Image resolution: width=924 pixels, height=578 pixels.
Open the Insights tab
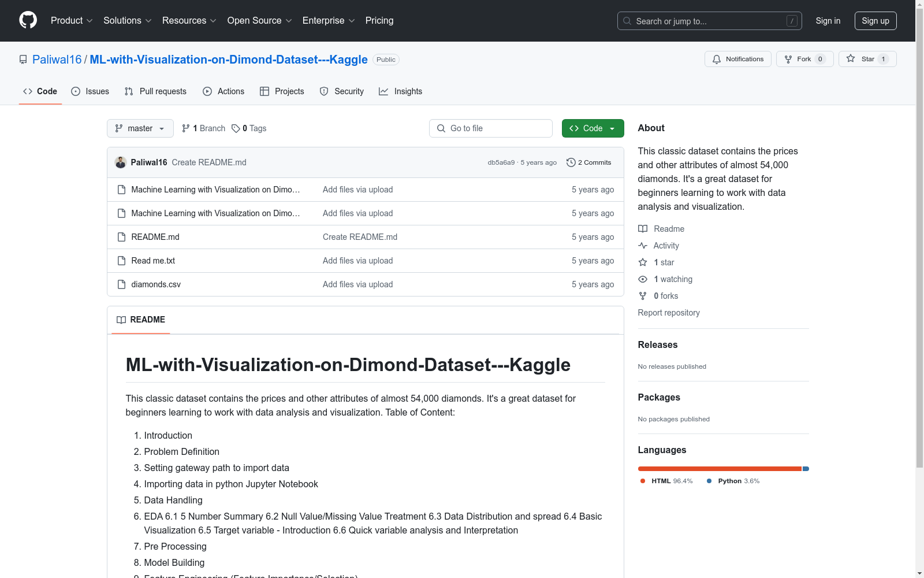pyautogui.click(x=401, y=91)
